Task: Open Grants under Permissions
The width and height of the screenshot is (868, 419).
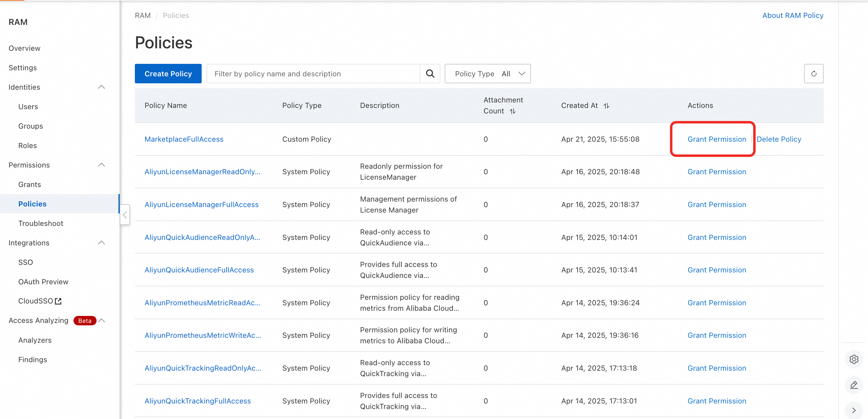Action: tap(30, 184)
